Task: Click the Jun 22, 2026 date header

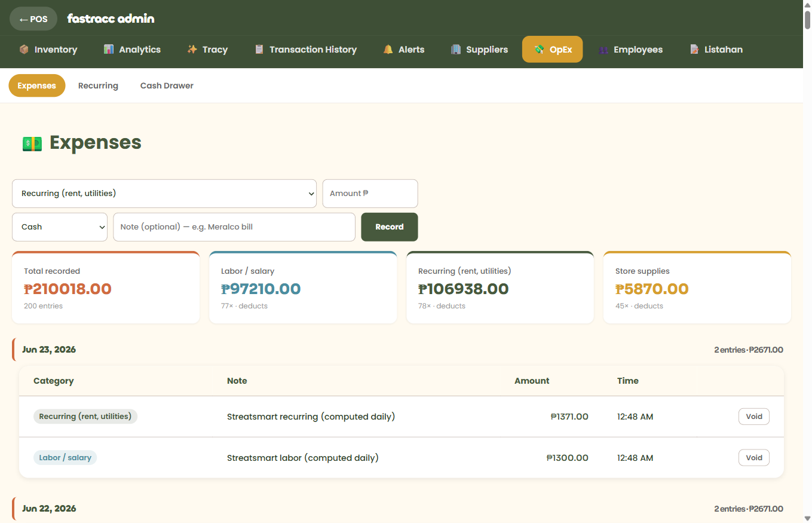Action: (x=49, y=509)
